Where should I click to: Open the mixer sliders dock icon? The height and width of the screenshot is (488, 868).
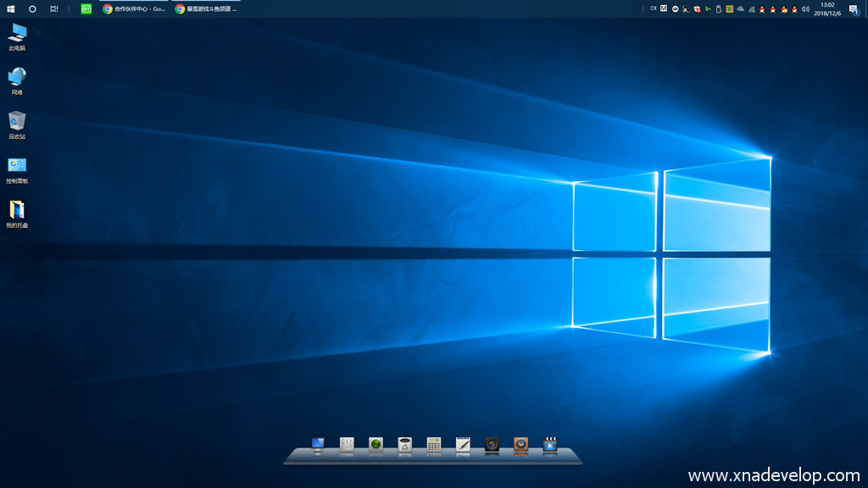click(347, 445)
